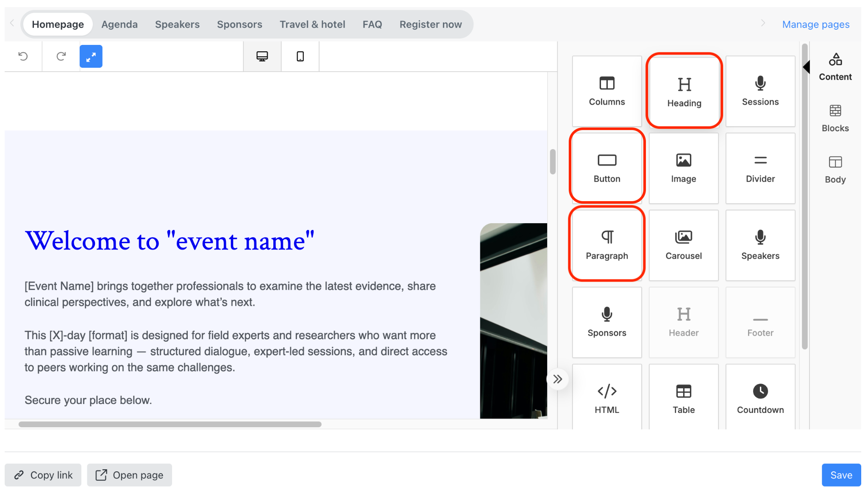Switch to the Agenda page tab
The image size is (868, 498).
(120, 25)
